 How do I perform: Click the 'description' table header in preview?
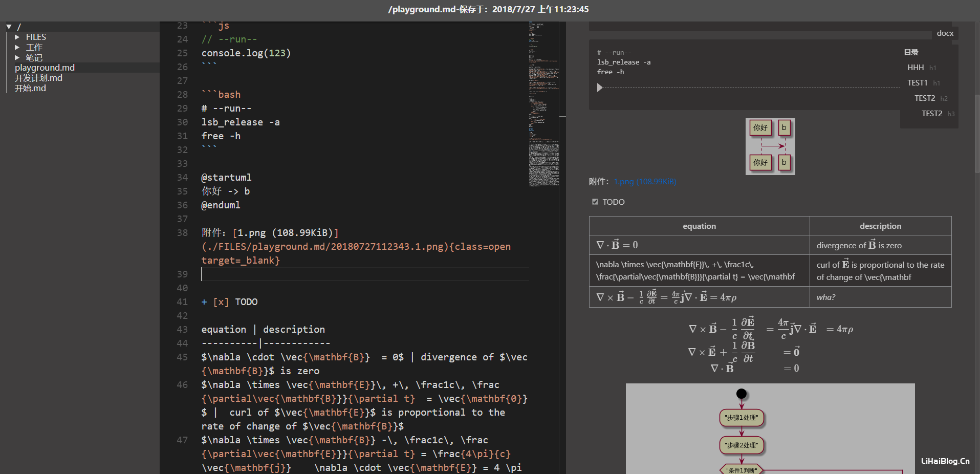coord(880,226)
